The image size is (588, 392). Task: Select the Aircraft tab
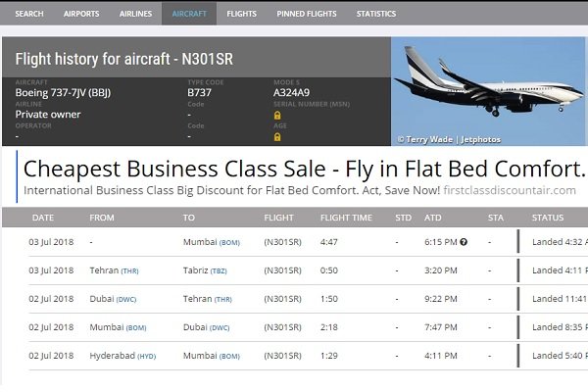click(189, 14)
